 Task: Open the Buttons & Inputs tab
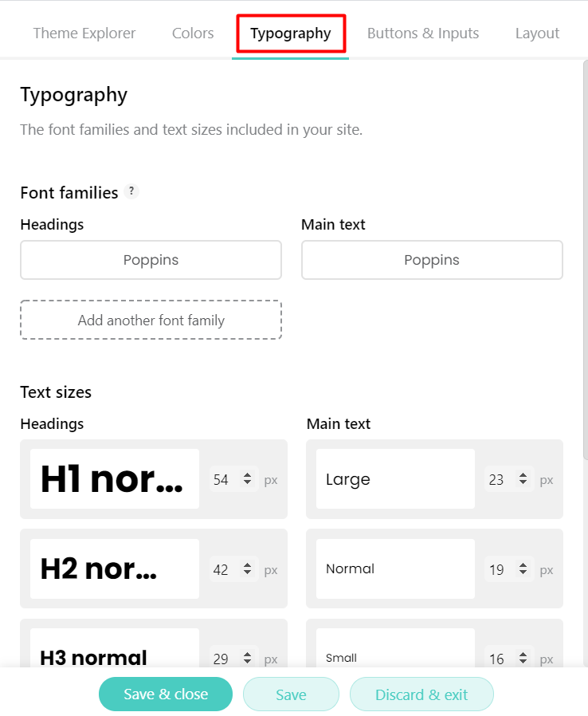(x=423, y=33)
